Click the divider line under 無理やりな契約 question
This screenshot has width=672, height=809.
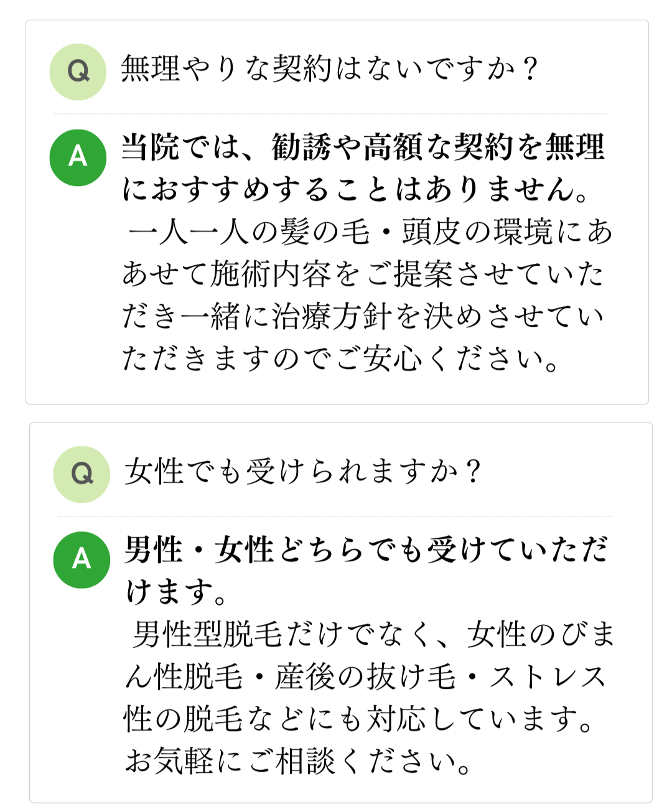[x=331, y=114]
